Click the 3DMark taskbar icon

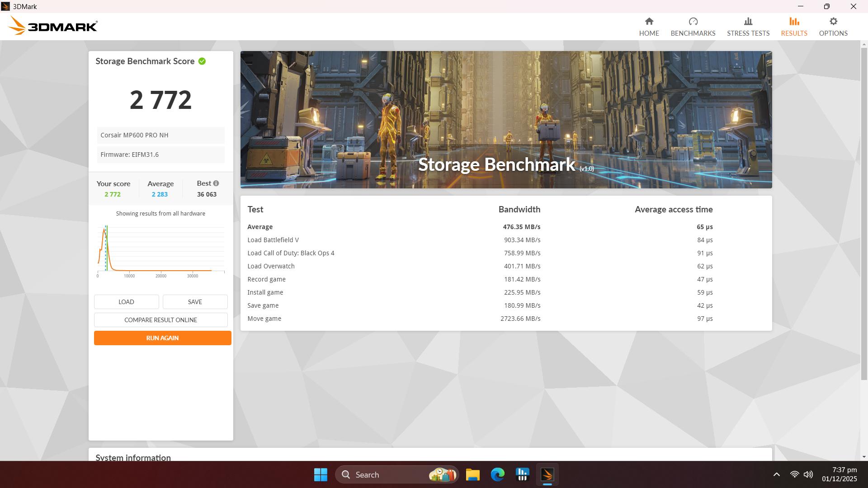coord(547,474)
